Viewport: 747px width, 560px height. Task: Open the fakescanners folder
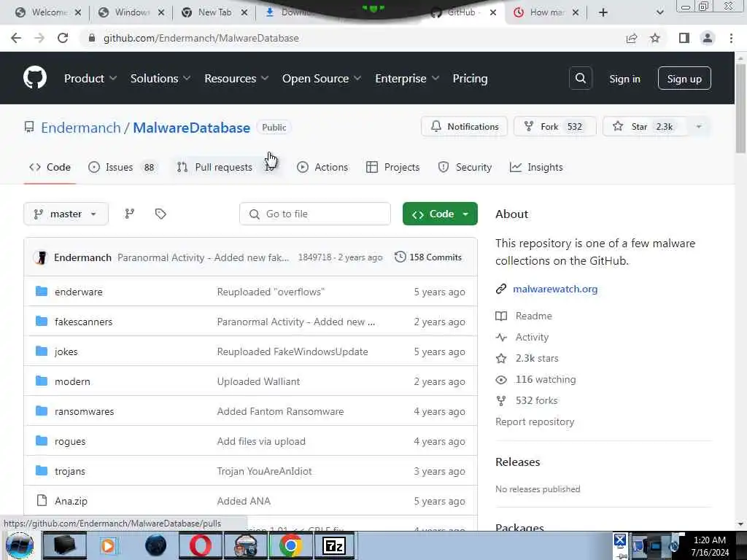83,322
